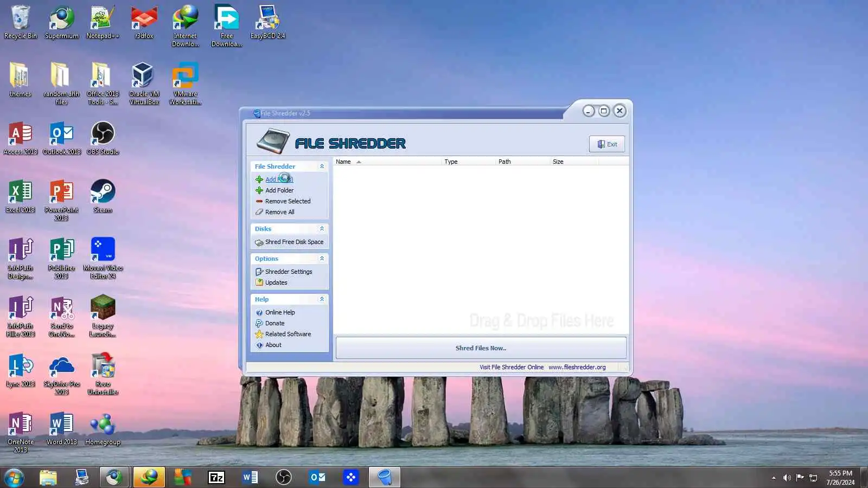This screenshot has height=488, width=868.
Task: Open the www.fileshredder.org link
Action: (x=577, y=367)
